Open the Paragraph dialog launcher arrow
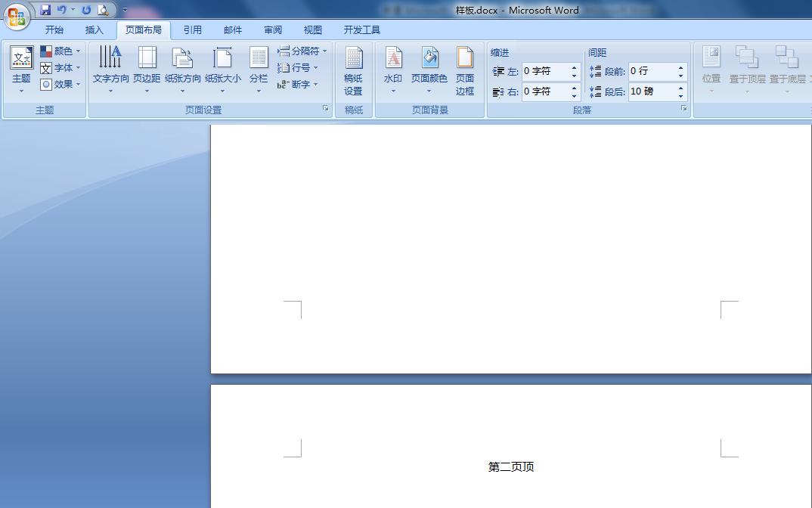This screenshot has width=812, height=508. (684, 108)
